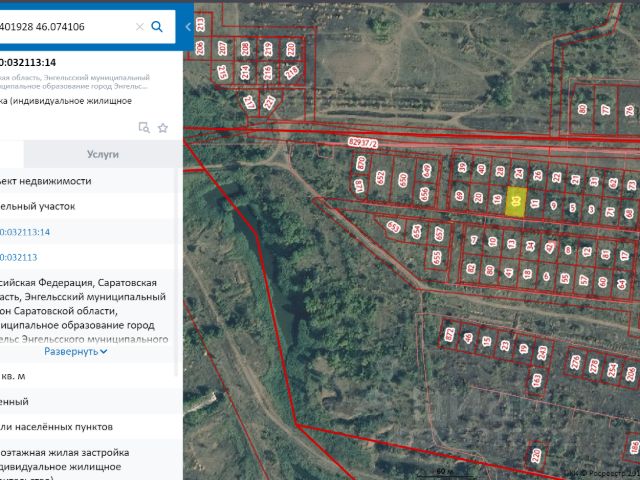Click the info panel vertical scrollbar
The width and height of the screenshot is (640, 480).
[x=177, y=271]
